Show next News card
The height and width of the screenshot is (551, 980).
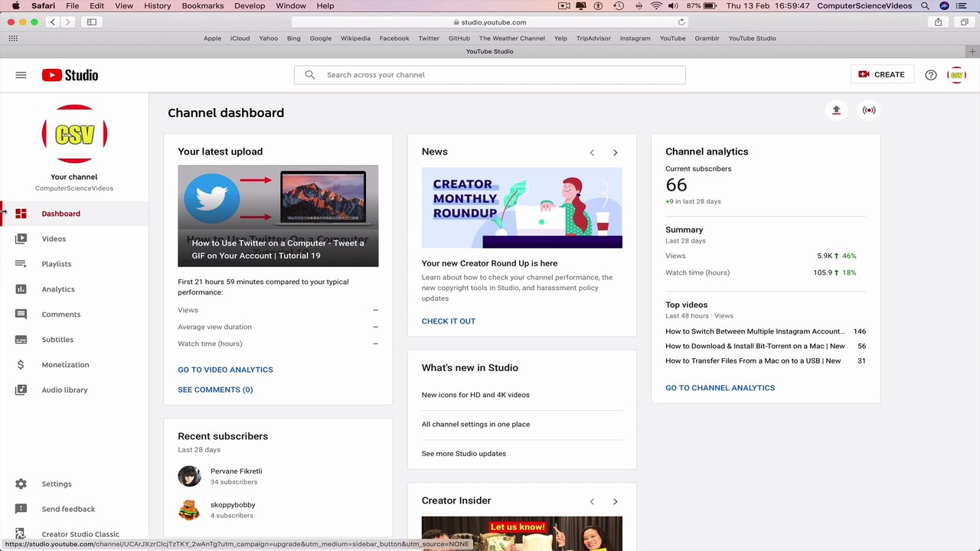615,152
